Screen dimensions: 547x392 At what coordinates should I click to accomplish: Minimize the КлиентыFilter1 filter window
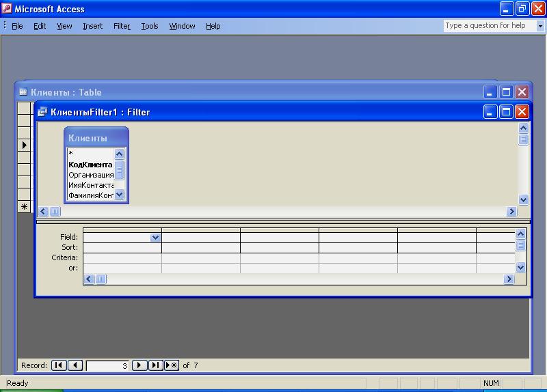490,112
